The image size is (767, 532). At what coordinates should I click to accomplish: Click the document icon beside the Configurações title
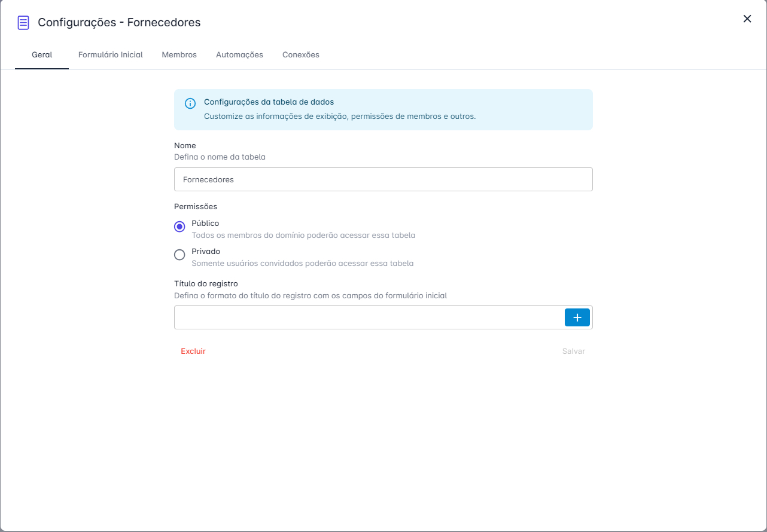click(23, 23)
